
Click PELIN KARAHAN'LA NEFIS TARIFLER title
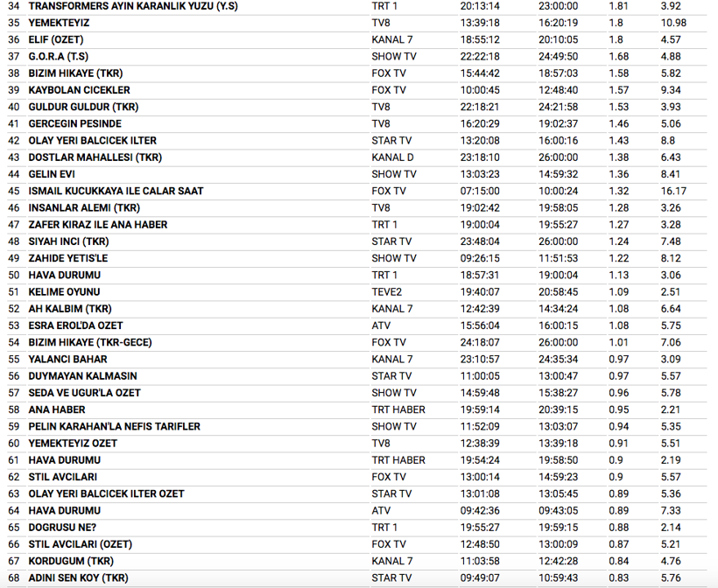pos(115,426)
